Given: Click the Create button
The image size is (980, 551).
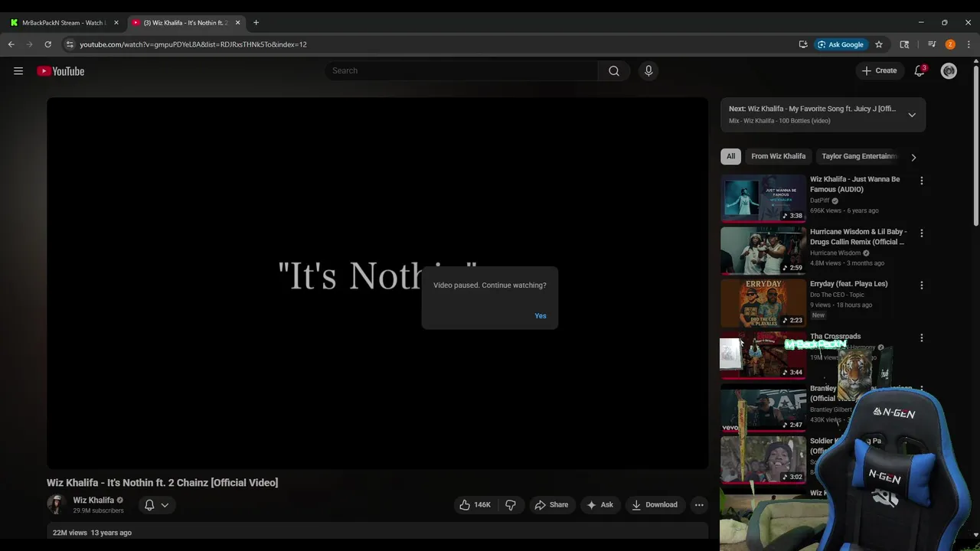Looking at the screenshot, I should coord(879,71).
